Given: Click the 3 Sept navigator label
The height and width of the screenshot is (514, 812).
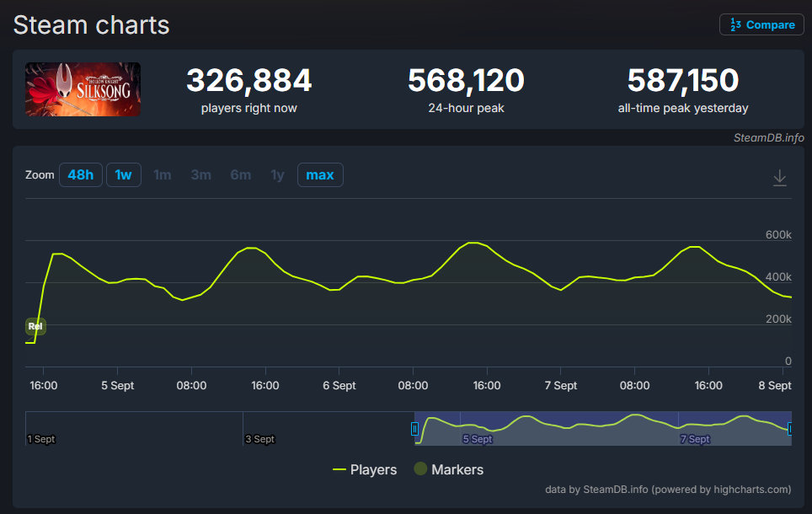Looking at the screenshot, I should click(260, 439).
